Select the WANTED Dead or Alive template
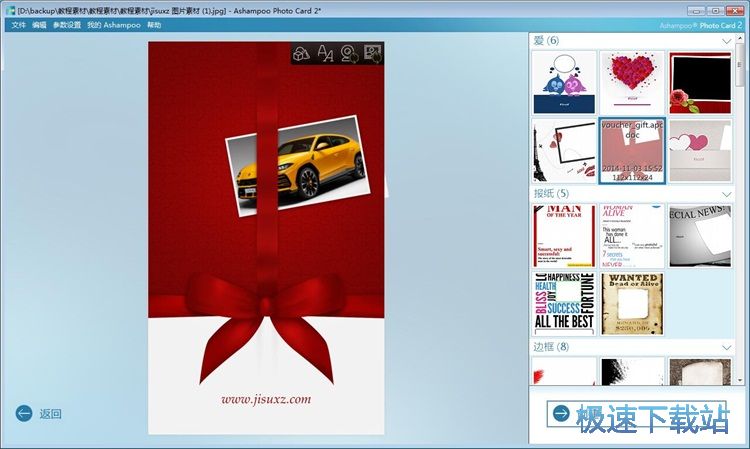Image resolution: width=750 pixels, height=449 pixels. point(632,304)
